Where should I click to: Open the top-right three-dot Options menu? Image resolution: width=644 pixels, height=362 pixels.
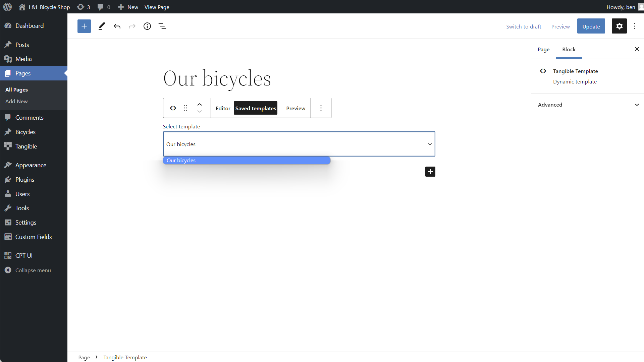(635, 26)
